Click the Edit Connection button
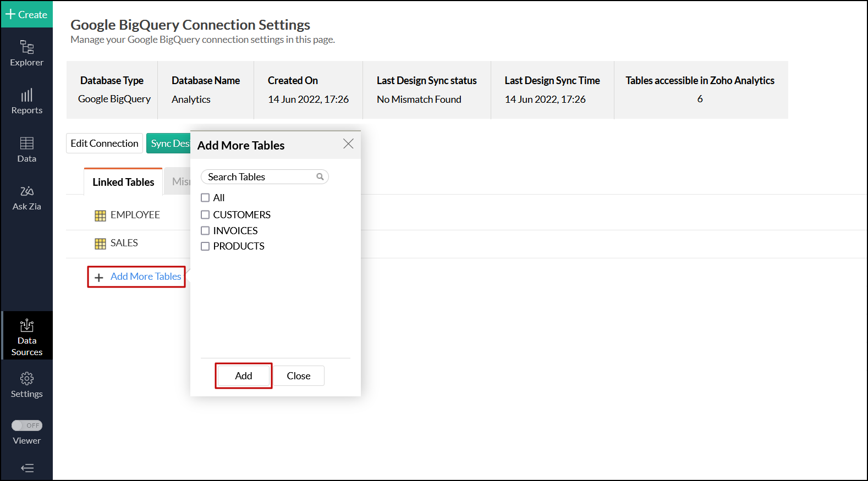Screen dimensions: 868x481 click(105, 143)
